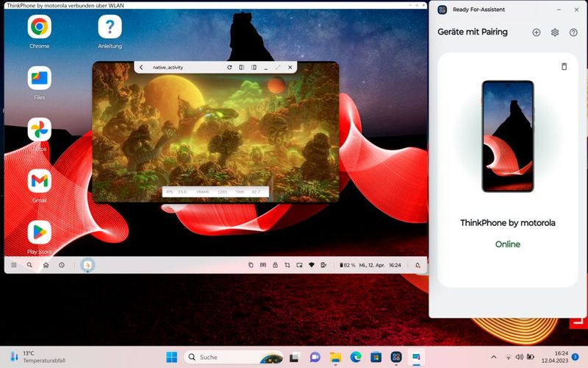Open Google Fotos pinwheel icon
The width and height of the screenshot is (588, 368).
pyautogui.click(x=40, y=130)
